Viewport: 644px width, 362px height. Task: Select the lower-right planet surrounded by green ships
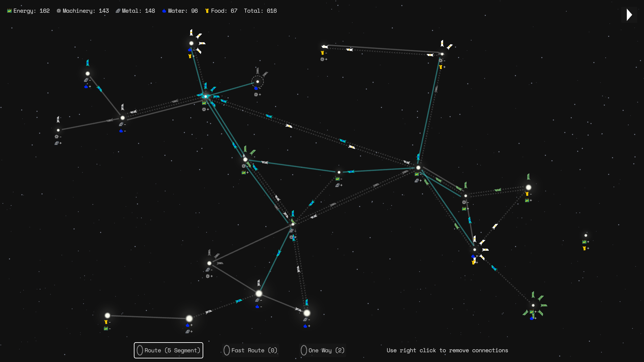tap(533, 305)
